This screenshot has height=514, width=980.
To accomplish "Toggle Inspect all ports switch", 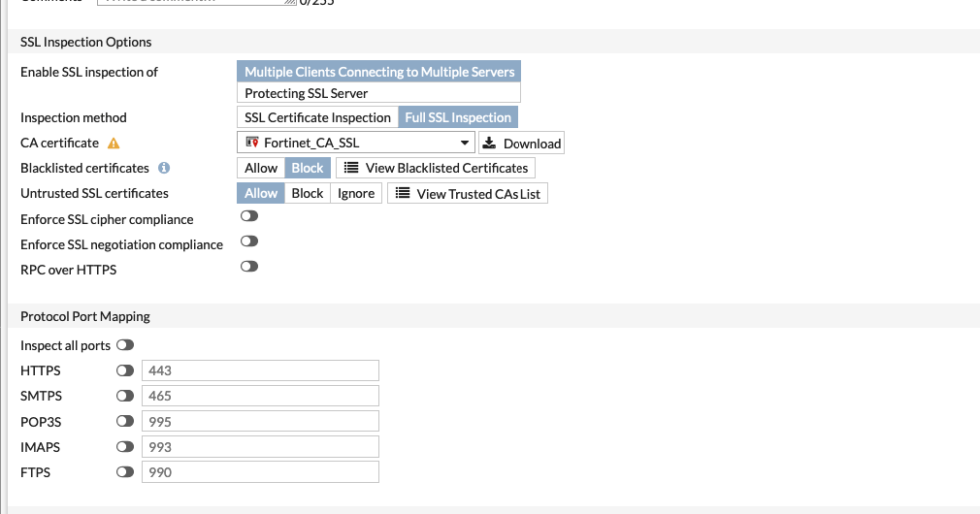I will coord(125,345).
